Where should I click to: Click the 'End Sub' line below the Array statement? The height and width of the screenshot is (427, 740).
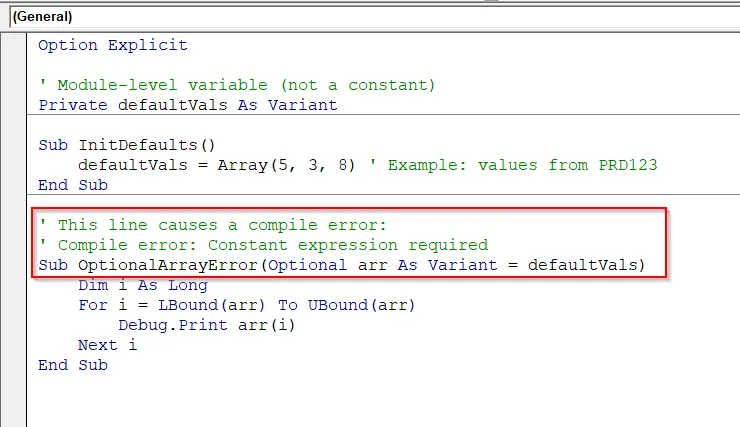pos(73,185)
